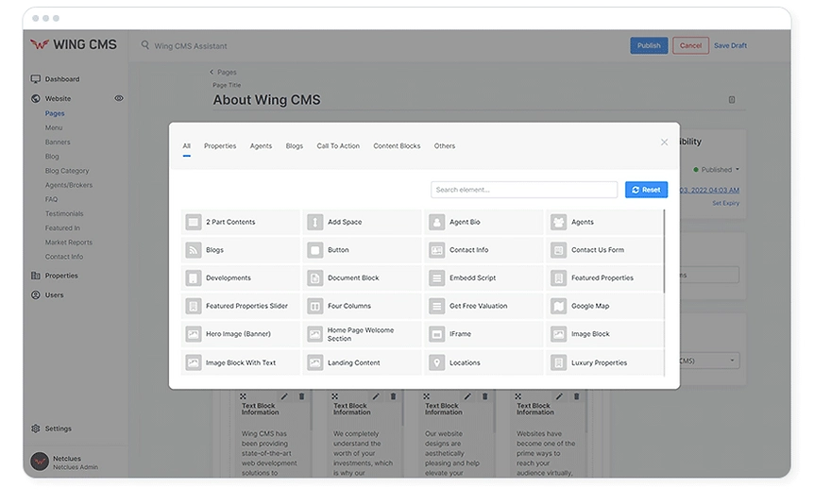The image size is (814, 504).
Task: Choose the Add Space element icon
Action: (x=315, y=222)
